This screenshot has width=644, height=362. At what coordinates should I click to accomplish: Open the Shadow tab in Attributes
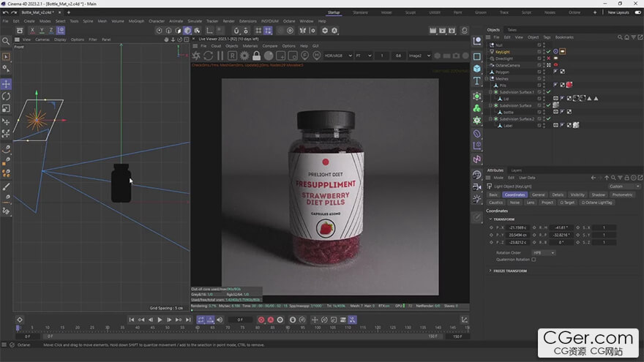coord(598,195)
